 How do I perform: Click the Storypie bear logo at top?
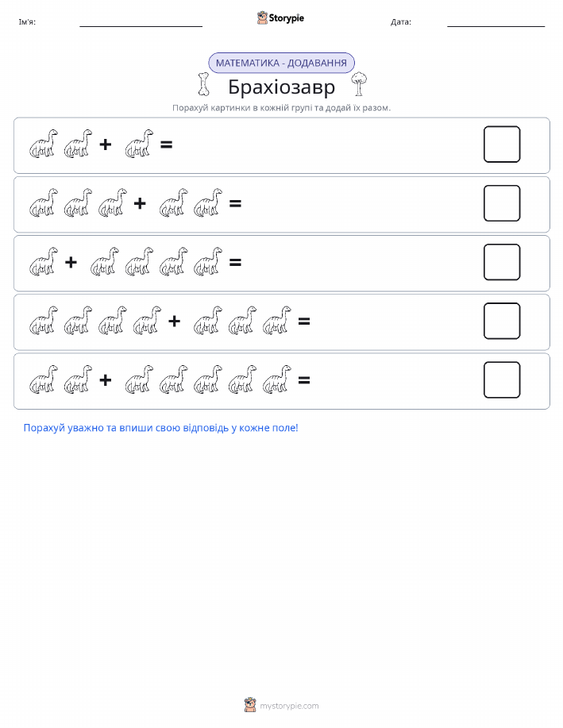tap(263, 18)
